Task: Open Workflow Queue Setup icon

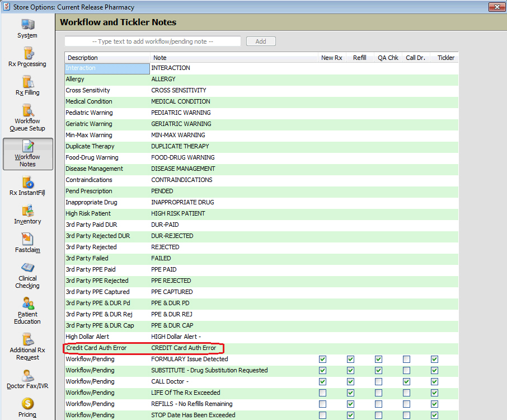Action: (27, 111)
